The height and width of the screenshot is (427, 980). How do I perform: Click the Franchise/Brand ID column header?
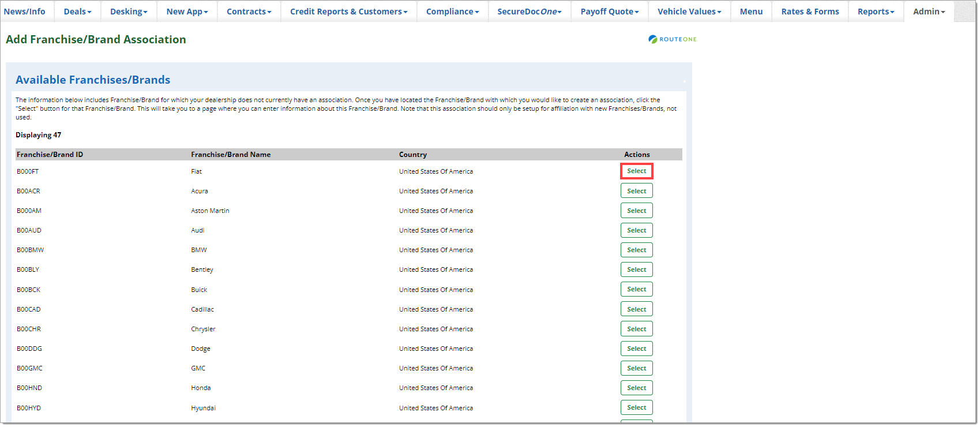50,155
